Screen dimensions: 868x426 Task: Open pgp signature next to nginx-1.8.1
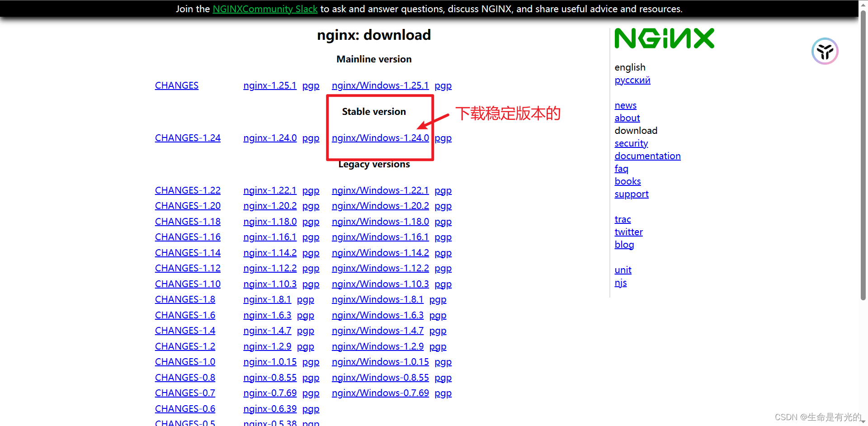click(x=305, y=299)
